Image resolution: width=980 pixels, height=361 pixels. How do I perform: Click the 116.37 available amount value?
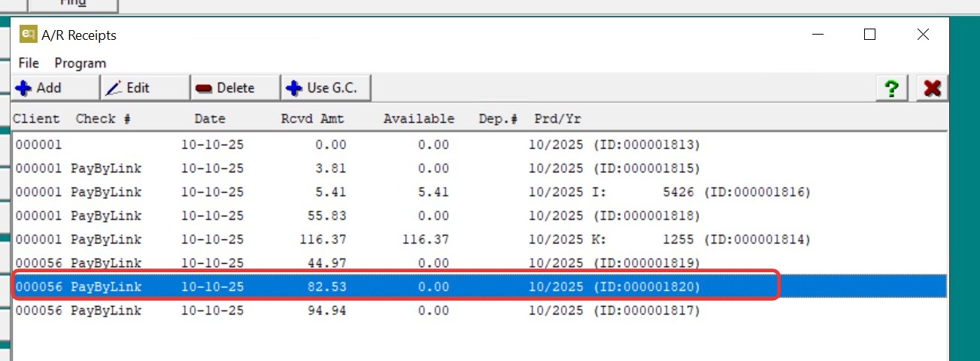(x=425, y=240)
